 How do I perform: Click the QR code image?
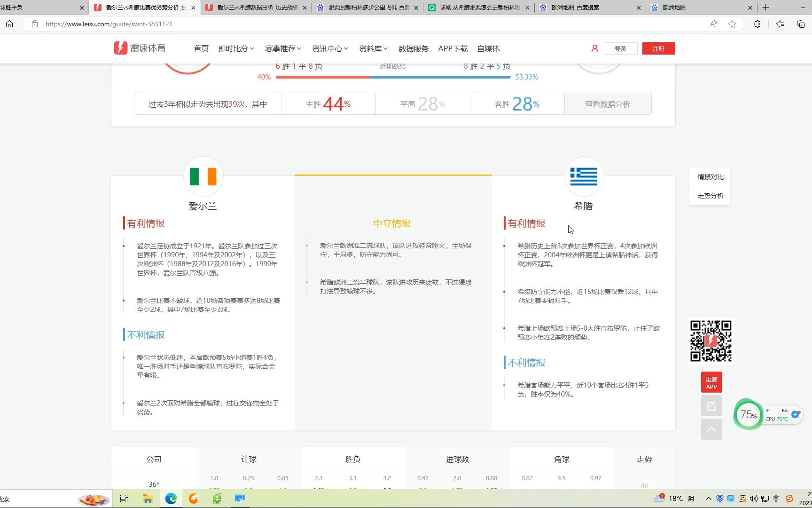click(710, 341)
